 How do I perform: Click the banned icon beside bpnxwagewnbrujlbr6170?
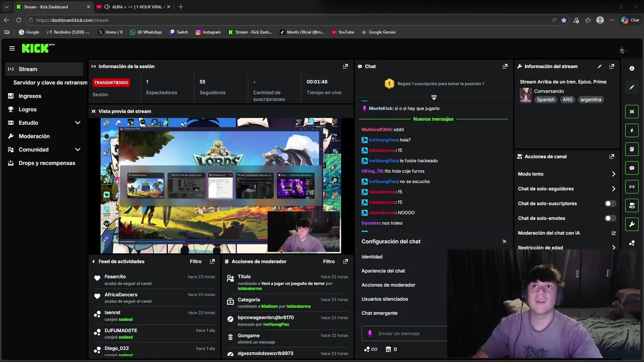(230, 319)
